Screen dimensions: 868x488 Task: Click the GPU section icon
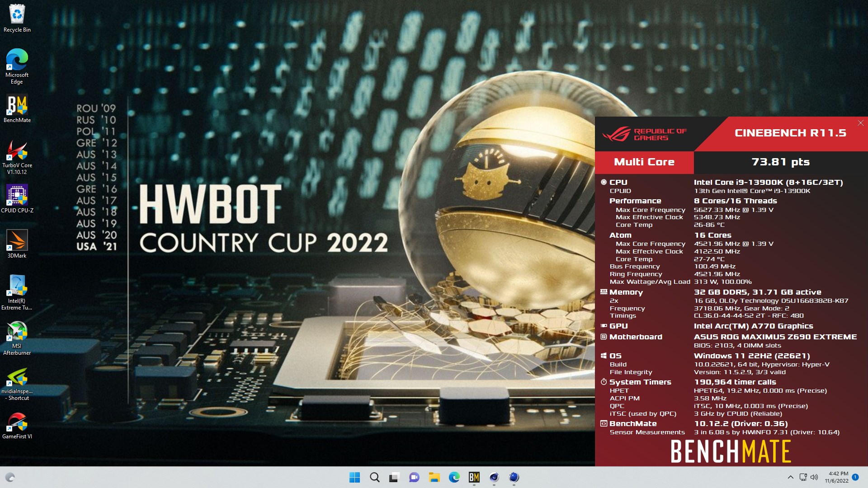point(604,326)
